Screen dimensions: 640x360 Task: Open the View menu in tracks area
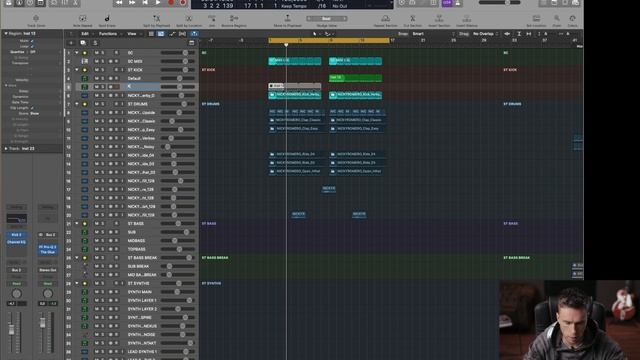[x=132, y=34]
